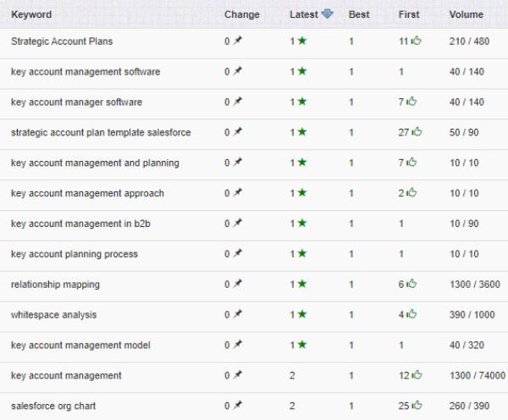Click Latest value '2' in salesforce org chart row
The width and height of the screenshot is (508, 420).
click(x=292, y=406)
